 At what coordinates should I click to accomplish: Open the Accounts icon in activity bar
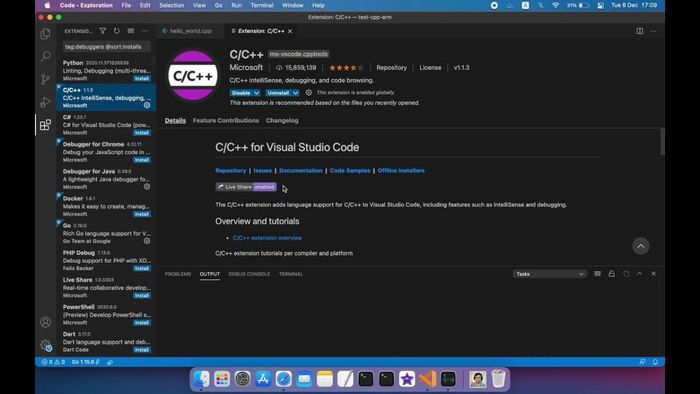click(46, 322)
